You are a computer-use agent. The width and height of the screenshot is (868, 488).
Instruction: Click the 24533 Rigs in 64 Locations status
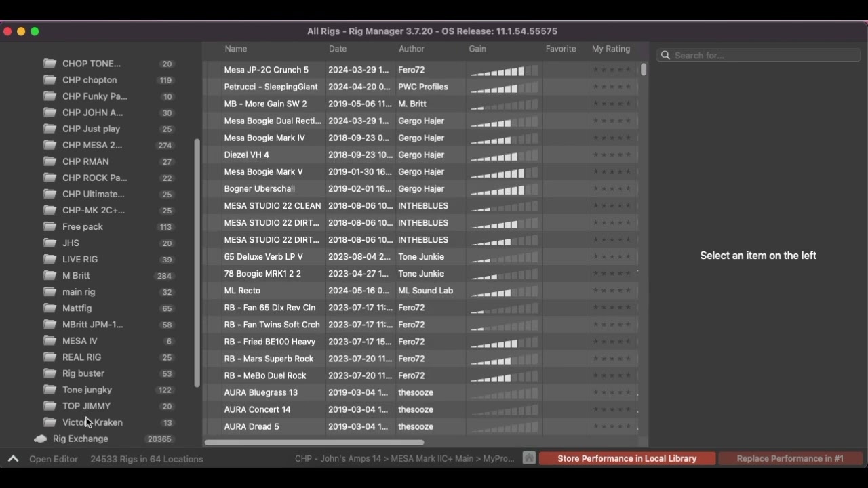(146, 459)
